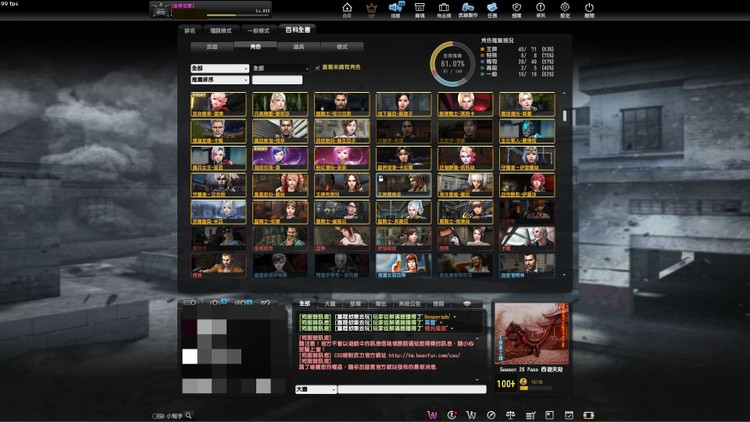Click the 100+ season level badge
The image size is (750, 422).
[506, 384]
